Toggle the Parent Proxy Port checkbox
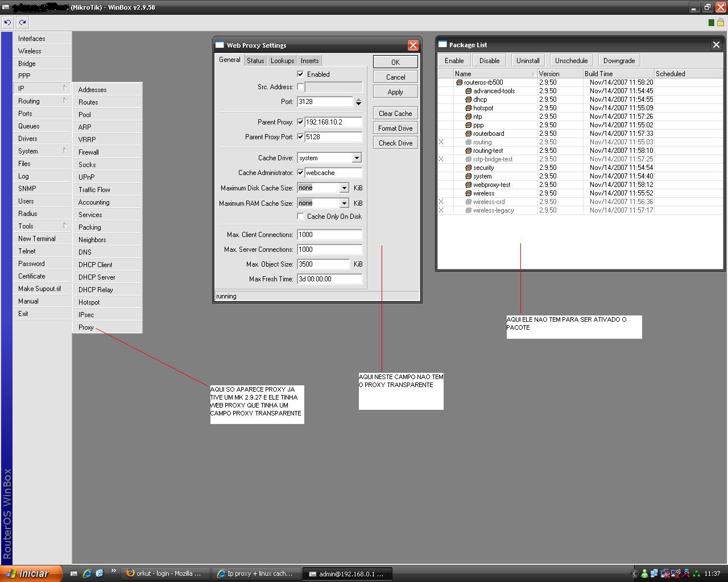Viewport: 728px width, 582px height. (300, 136)
